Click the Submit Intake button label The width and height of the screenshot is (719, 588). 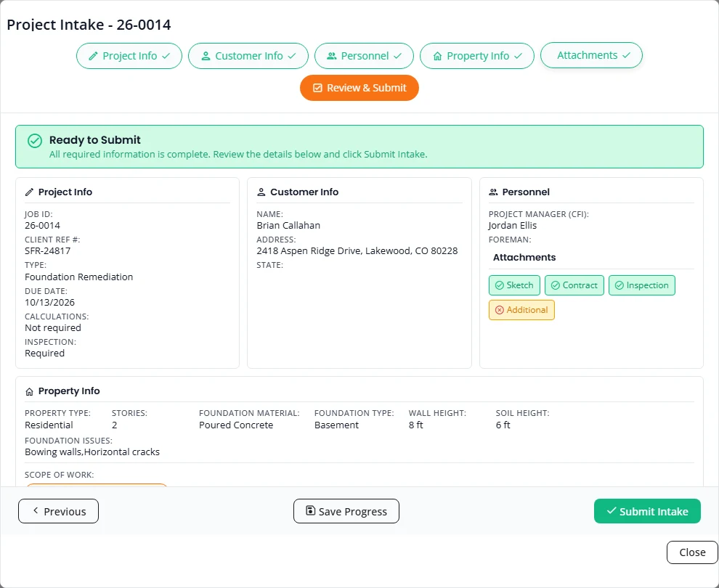coord(654,512)
